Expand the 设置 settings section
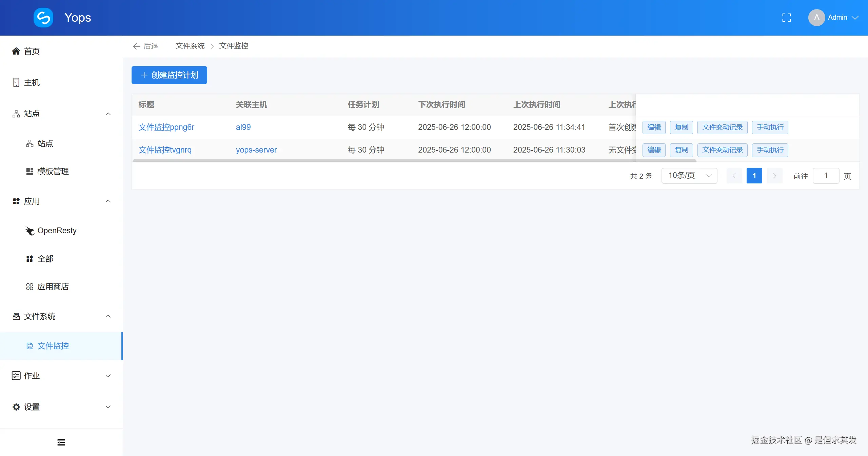 pyautogui.click(x=108, y=407)
